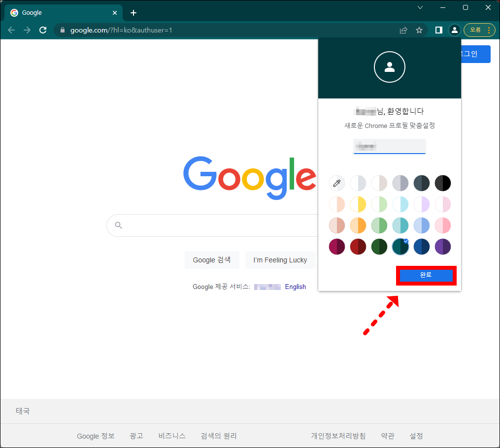Choose the dark red theme swatch
This screenshot has height=448, width=500.
click(358, 247)
